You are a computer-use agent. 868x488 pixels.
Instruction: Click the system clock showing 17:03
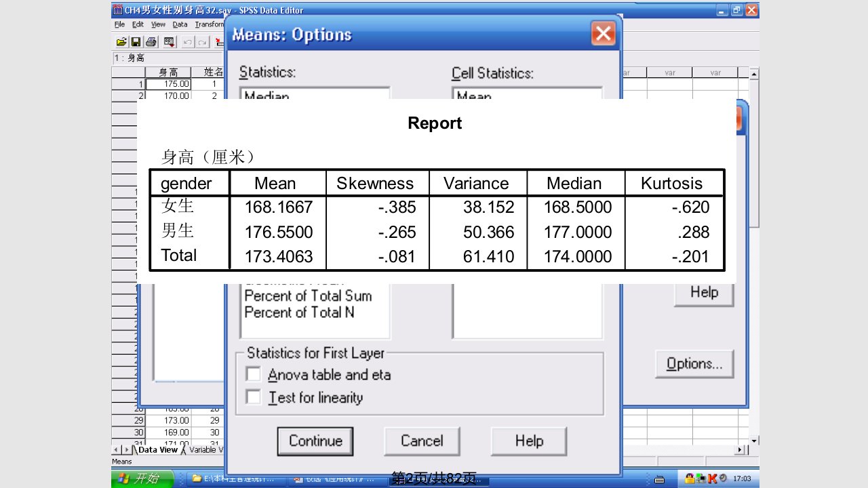[742, 479]
